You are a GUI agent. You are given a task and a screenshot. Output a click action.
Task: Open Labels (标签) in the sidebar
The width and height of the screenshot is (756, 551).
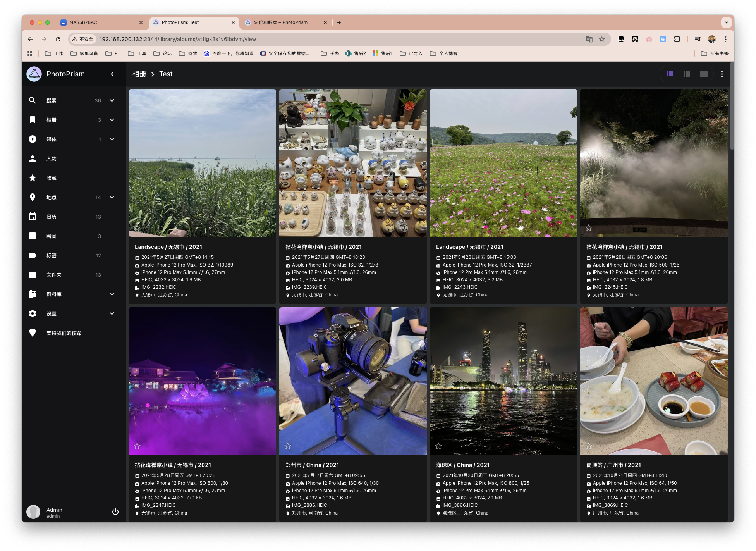click(52, 255)
